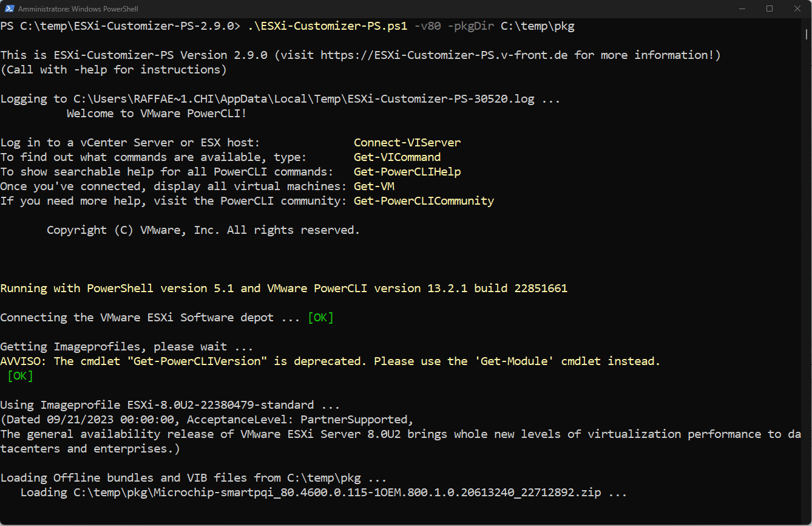Click the 'Get-VICommand' command text
Screen dimensions: 812x526
398,157
